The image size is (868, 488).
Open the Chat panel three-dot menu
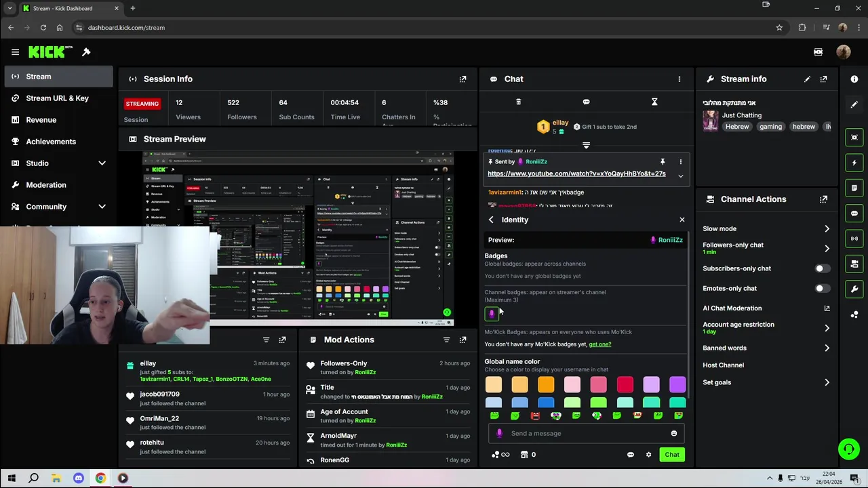coord(679,79)
